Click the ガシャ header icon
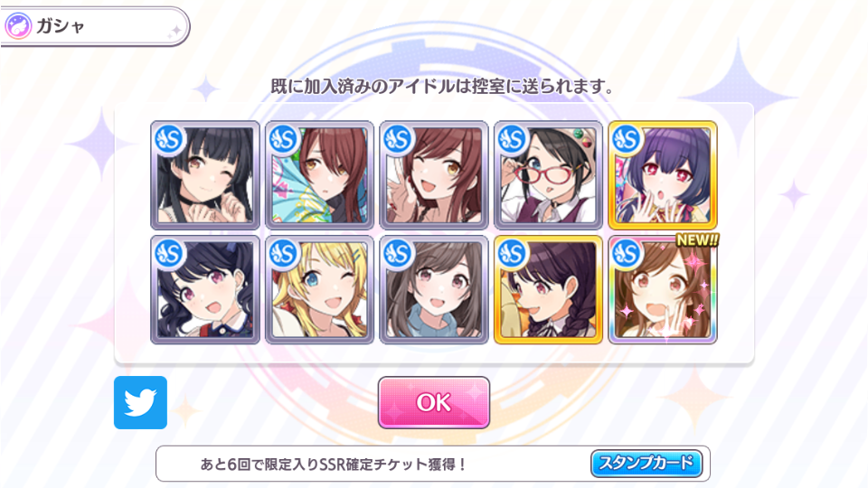Image resolution: width=868 pixels, height=488 pixels. [18, 26]
